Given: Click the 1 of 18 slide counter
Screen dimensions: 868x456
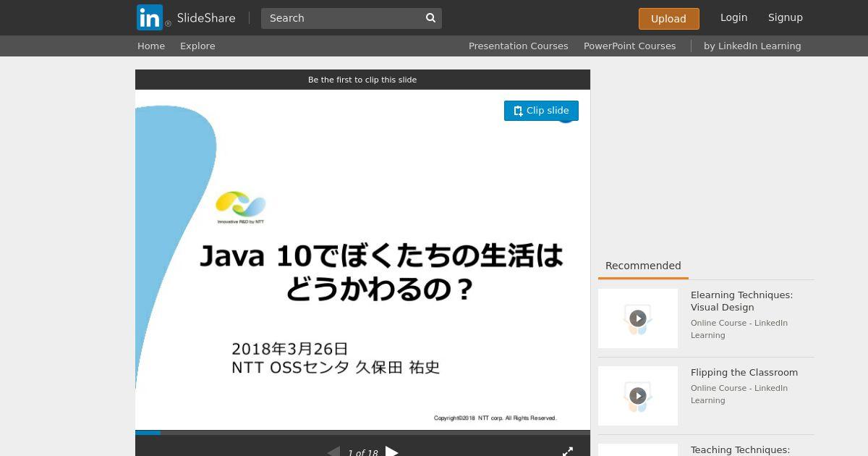Looking at the screenshot, I should click(x=362, y=453).
